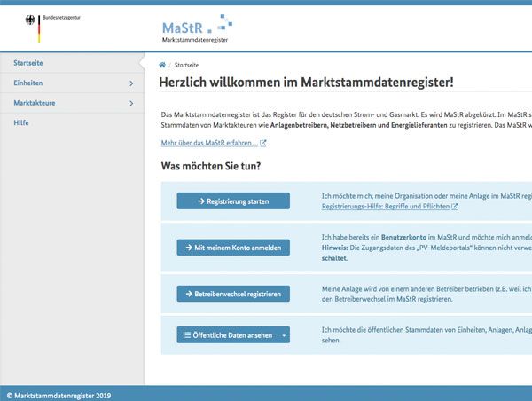Image resolution: width=532 pixels, height=401 pixels.
Task: Click the Bundesnetzagentur logo
Action: point(52,28)
